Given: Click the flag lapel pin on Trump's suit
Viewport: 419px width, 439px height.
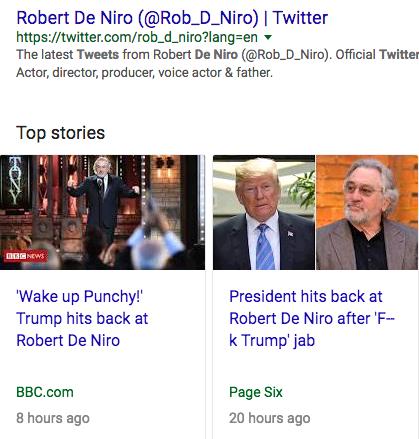Looking at the screenshot, I should tap(290, 234).
